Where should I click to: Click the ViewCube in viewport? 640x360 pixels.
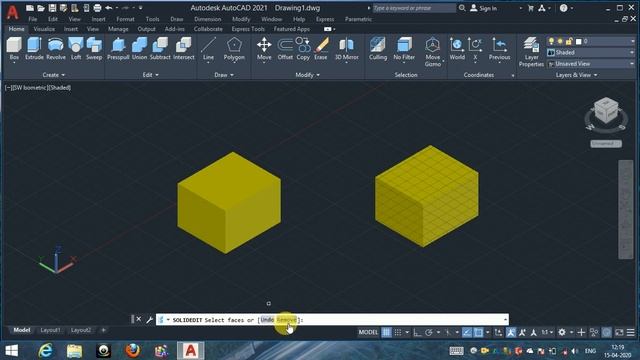click(606, 110)
